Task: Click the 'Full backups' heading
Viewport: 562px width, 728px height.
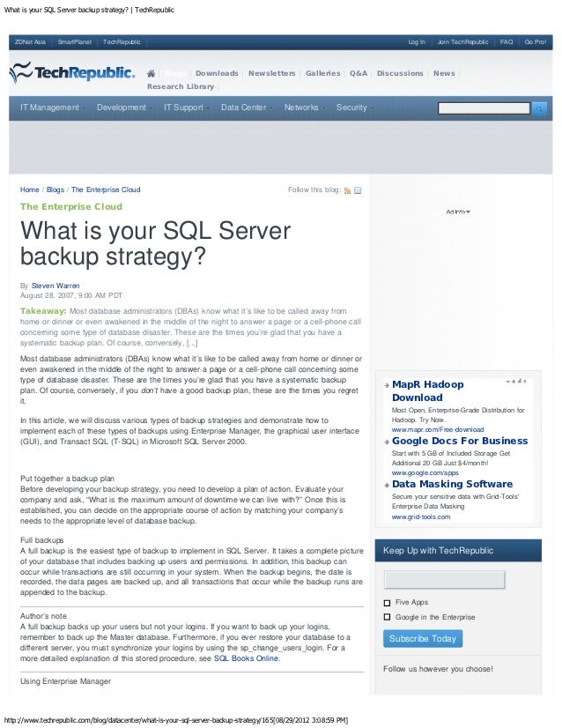Action: [x=41, y=540]
